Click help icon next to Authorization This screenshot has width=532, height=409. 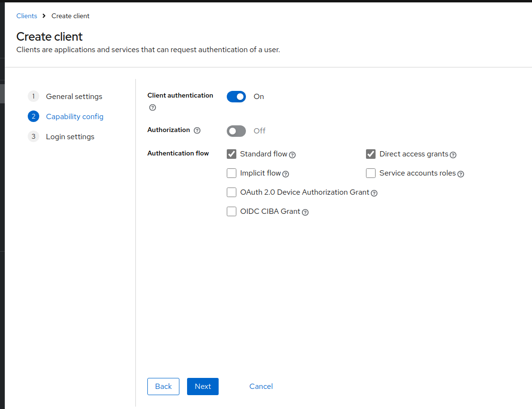(x=197, y=130)
